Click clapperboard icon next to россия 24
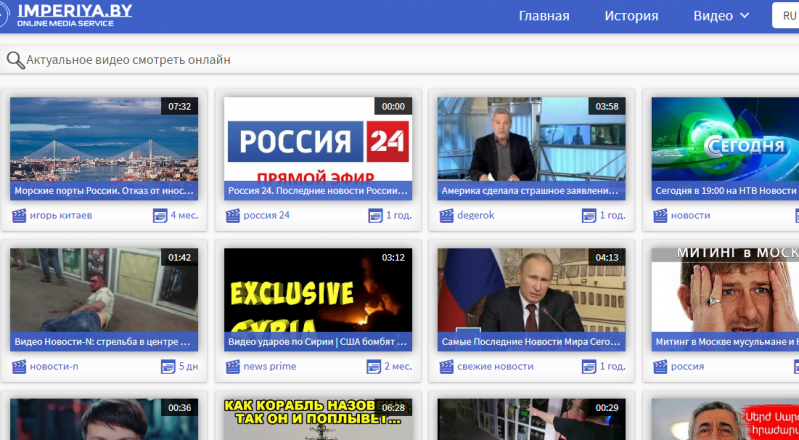799x440 pixels. tap(233, 216)
